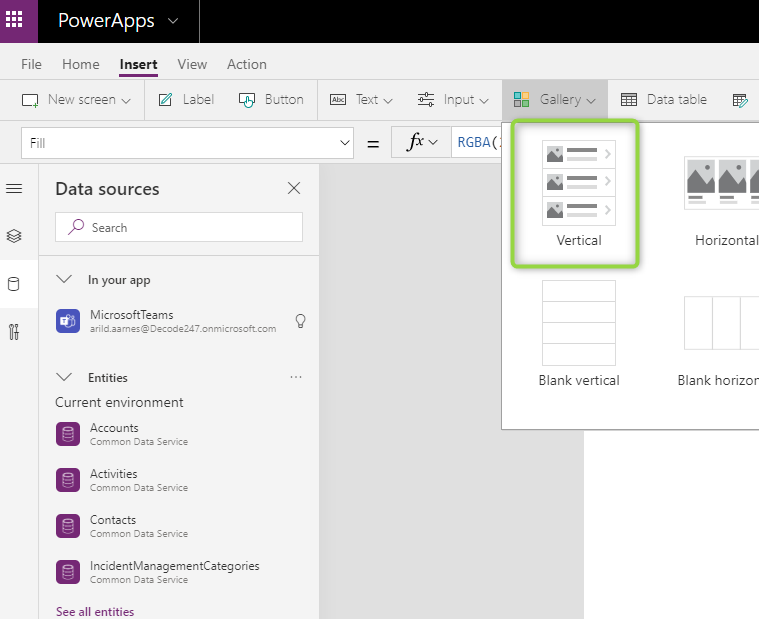Select the Data sources cylinder icon

tap(14, 284)
